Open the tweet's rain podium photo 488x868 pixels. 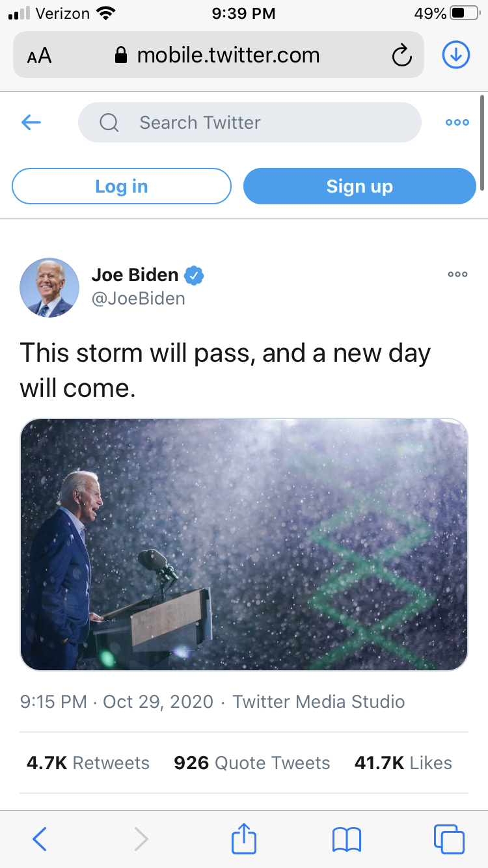[x=244, y=545]
